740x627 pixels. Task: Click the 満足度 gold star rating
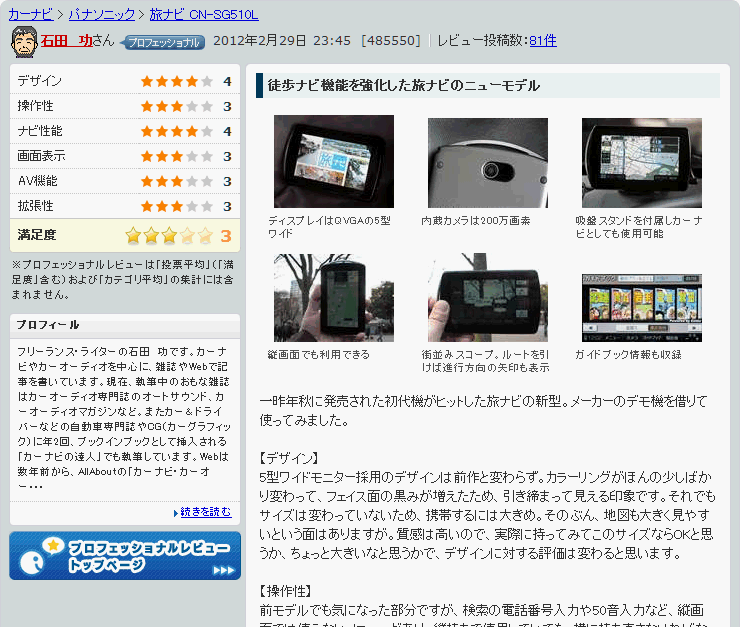(169, 235)
